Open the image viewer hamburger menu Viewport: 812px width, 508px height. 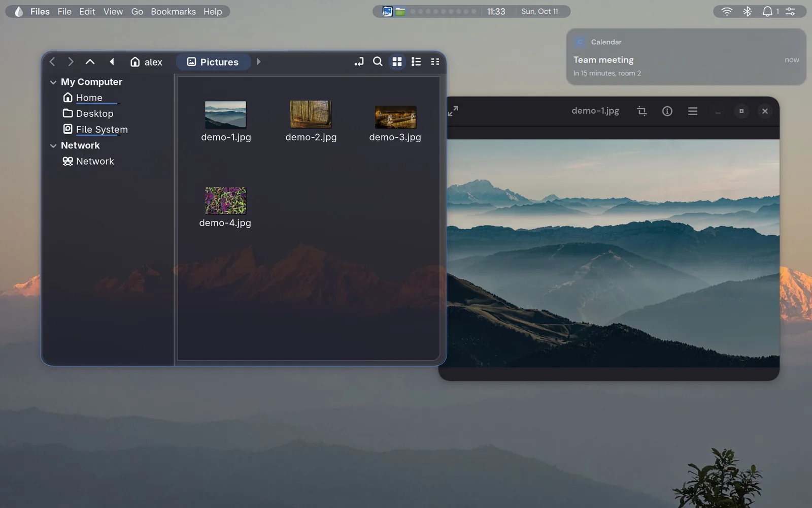coord(693,111)
